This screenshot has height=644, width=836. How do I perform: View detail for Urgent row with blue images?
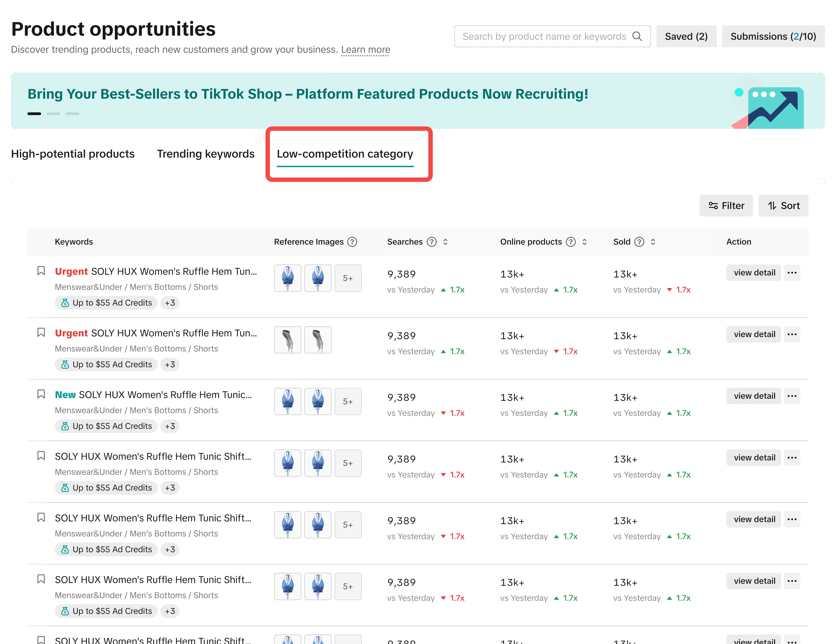pos(754,273)
